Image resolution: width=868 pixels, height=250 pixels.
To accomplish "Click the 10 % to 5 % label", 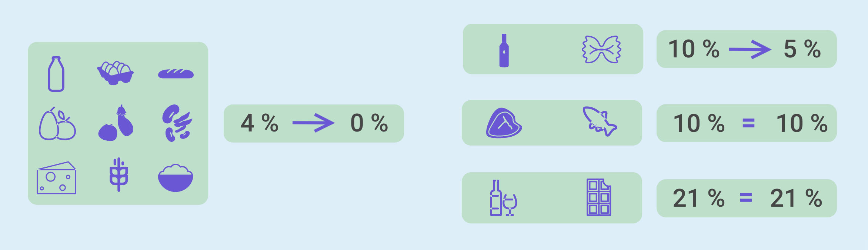I will tap(746, 49).
